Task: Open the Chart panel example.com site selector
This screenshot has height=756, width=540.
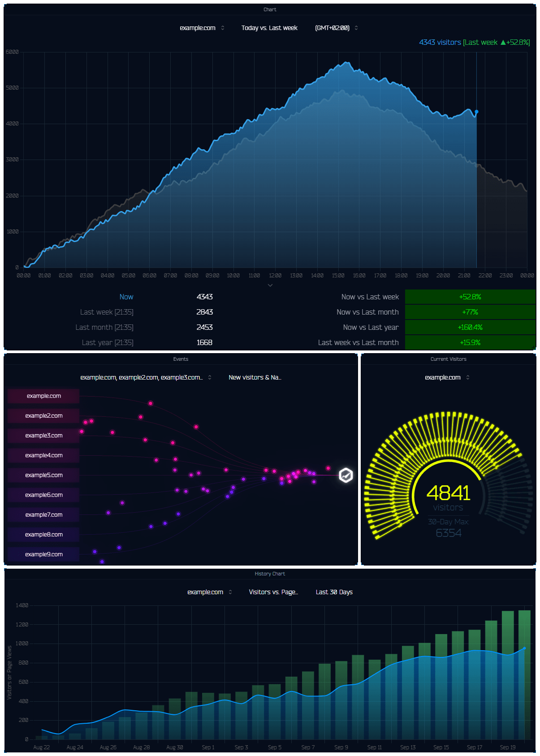Action: [202, 28]
